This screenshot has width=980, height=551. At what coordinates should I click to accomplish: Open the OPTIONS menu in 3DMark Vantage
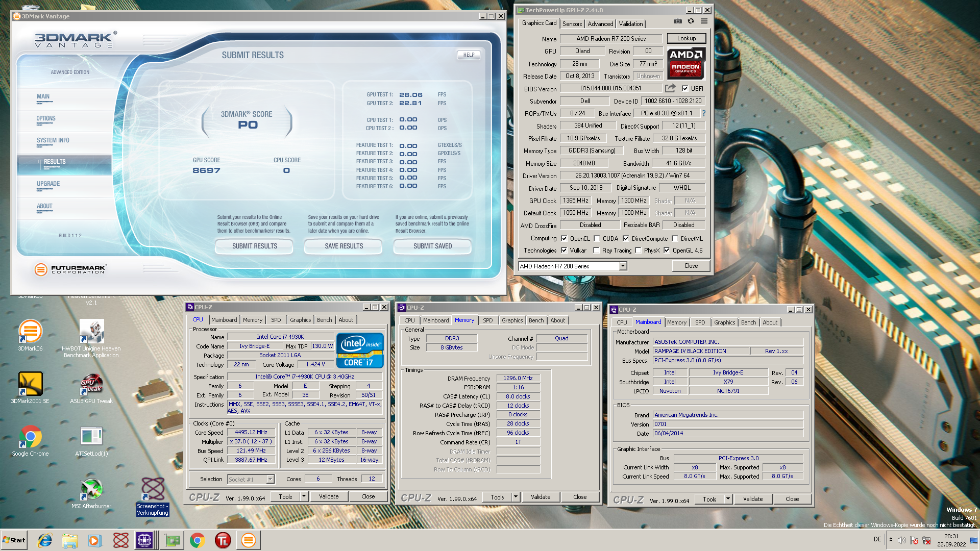(x=46, y=118)
